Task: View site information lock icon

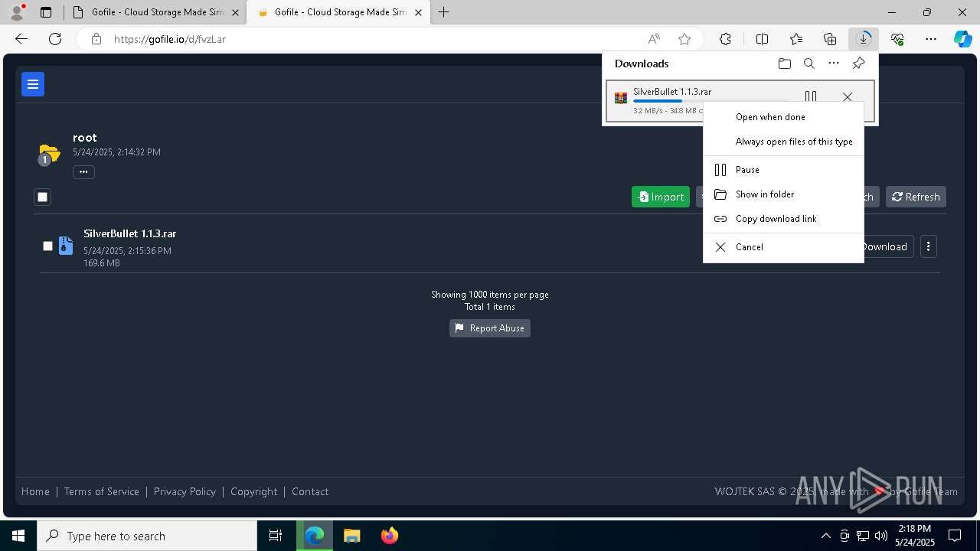Action: [96, 39]
